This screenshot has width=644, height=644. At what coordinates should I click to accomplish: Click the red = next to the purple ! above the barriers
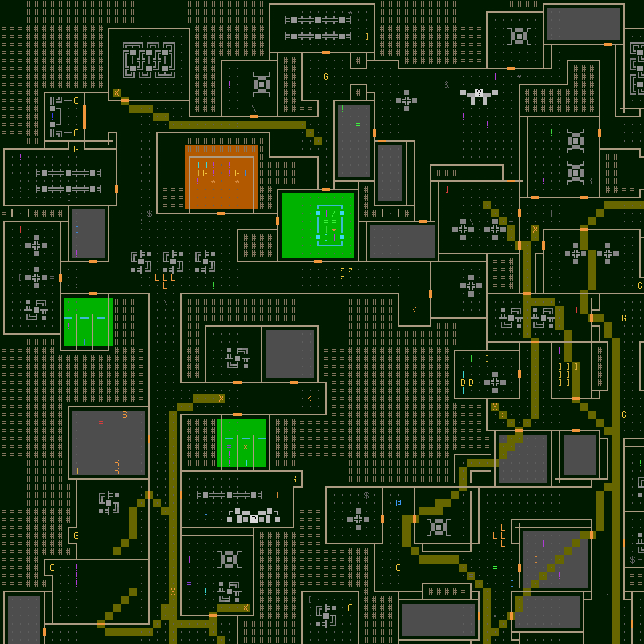(60, 157)
